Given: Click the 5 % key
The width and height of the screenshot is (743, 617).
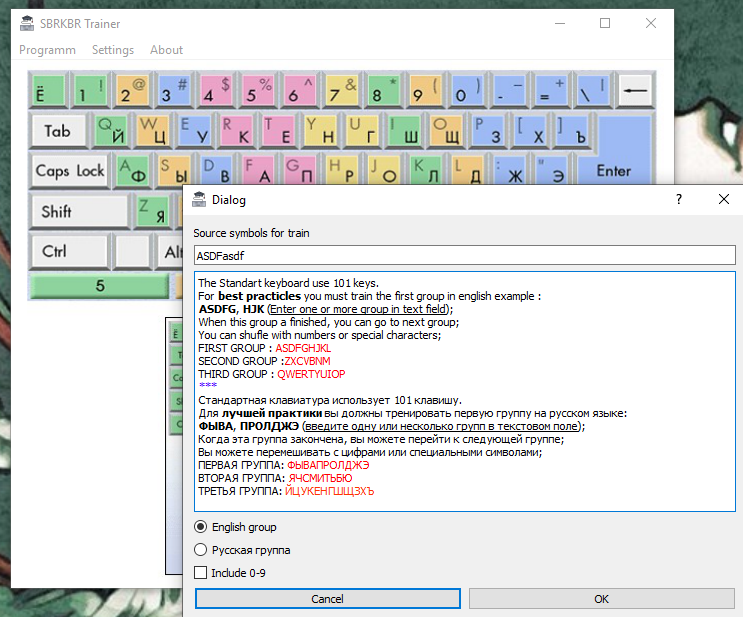Looking at the screenshot, I should (257, 90).
